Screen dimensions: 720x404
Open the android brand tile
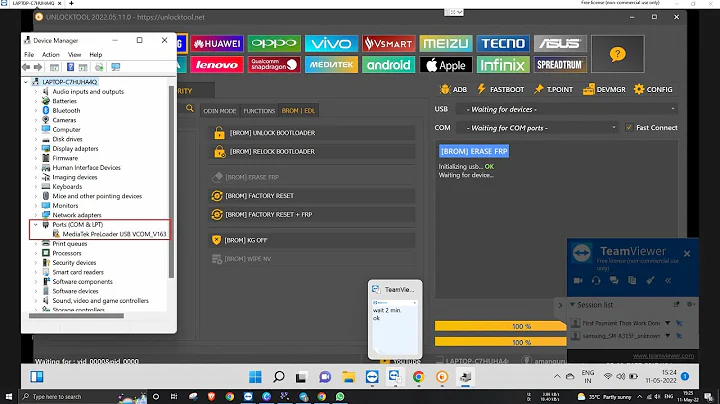pyautogui.click(x=388, y=65)
